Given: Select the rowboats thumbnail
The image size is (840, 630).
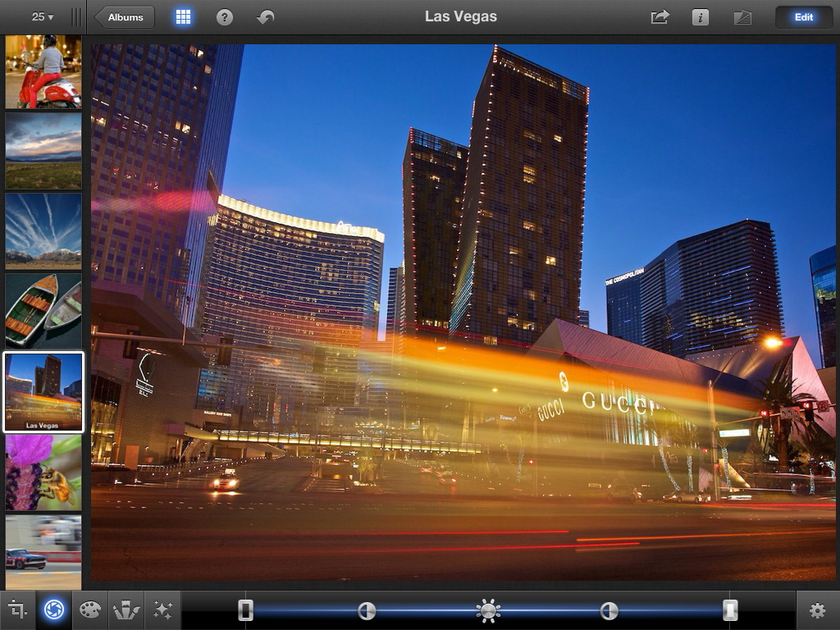Looking at the screenshot, I should pyautogui.click(x=43, y=311).
